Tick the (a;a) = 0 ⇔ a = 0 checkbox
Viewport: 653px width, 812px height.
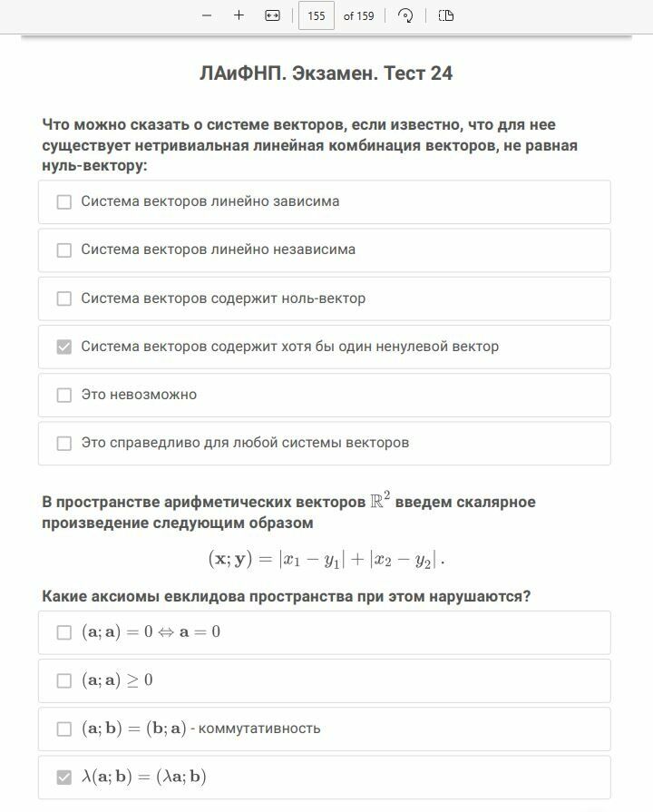64,631
